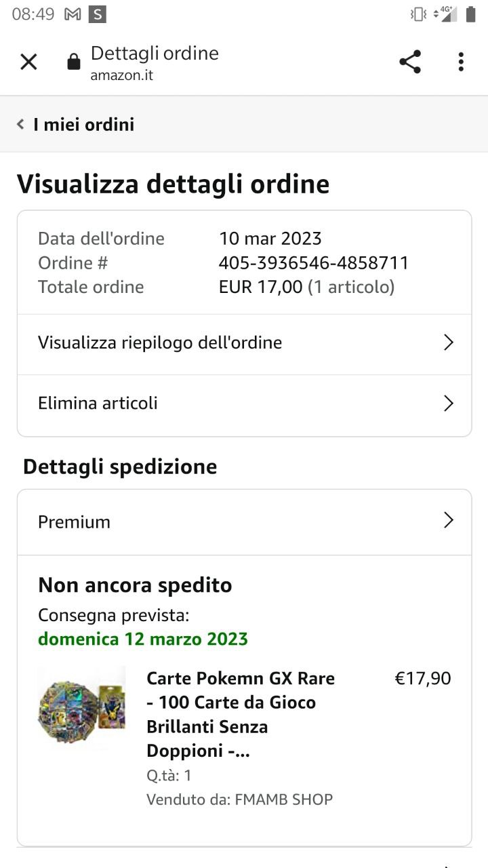Expand Visualizza riepilogo dell'ordine chevron
This screenshot has width=488, height=868.
coord(448,342)
